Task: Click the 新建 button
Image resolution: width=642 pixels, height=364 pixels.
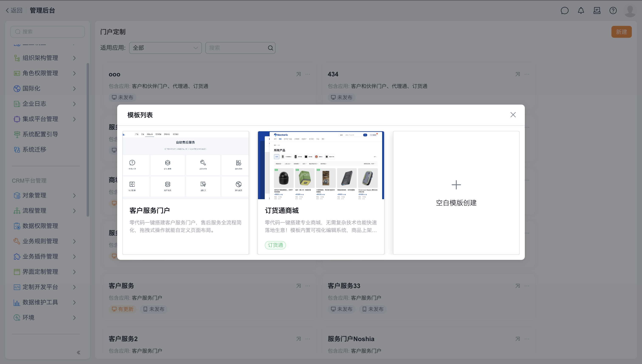Action: (621, 32)
